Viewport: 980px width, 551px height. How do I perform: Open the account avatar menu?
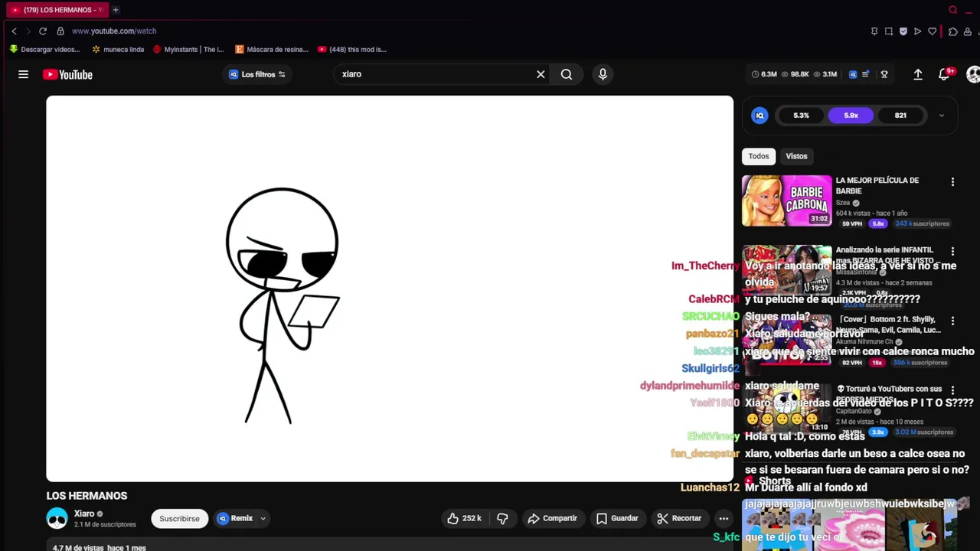click(x=973, y=74)
